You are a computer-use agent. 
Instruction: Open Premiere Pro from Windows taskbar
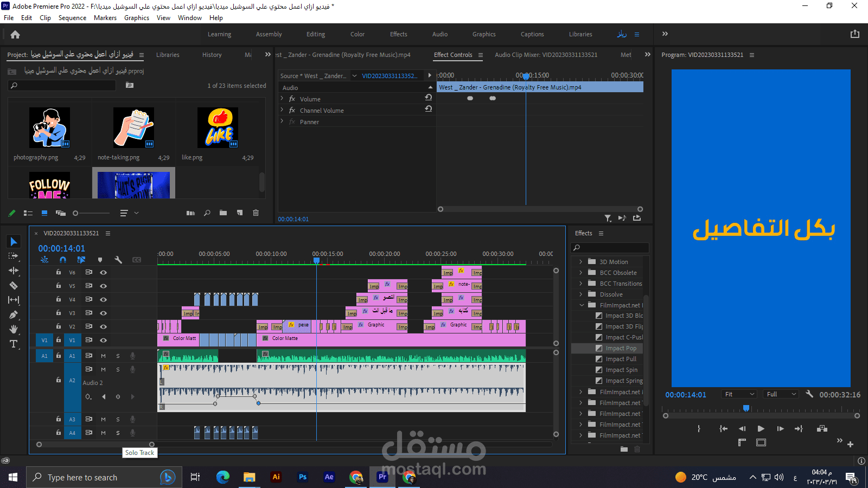click(382, 477)
